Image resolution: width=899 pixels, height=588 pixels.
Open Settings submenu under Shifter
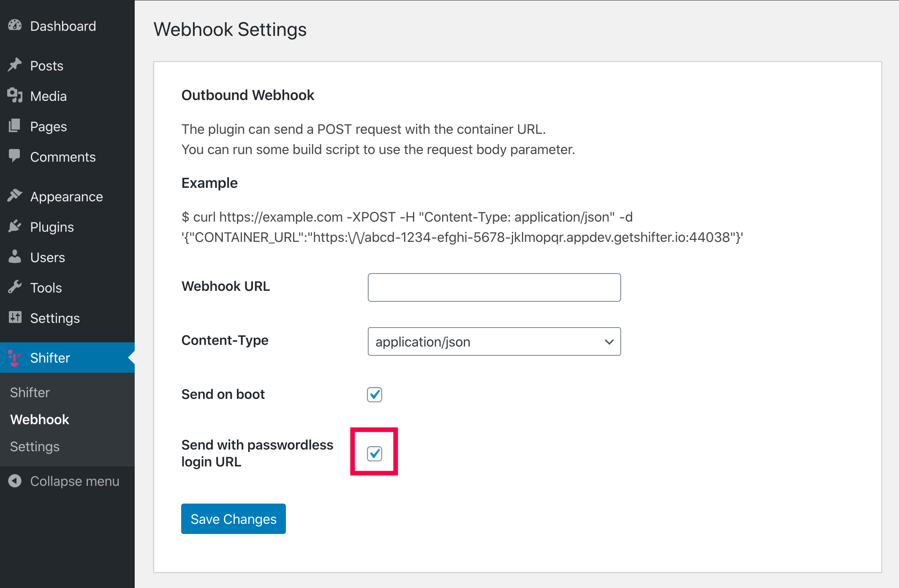coord(35,447)
